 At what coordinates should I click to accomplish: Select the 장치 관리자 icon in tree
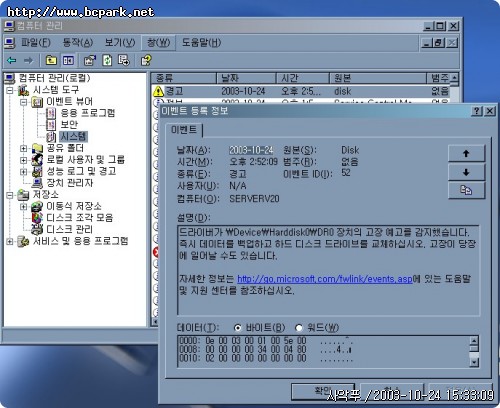coord(37,183)
